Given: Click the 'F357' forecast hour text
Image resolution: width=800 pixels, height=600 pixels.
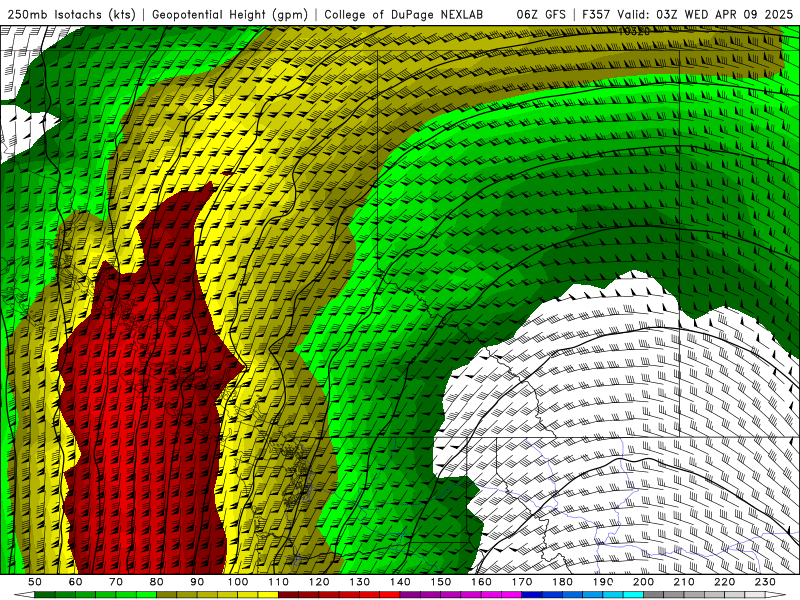Looking at the screenshot, I should (596, 14).
